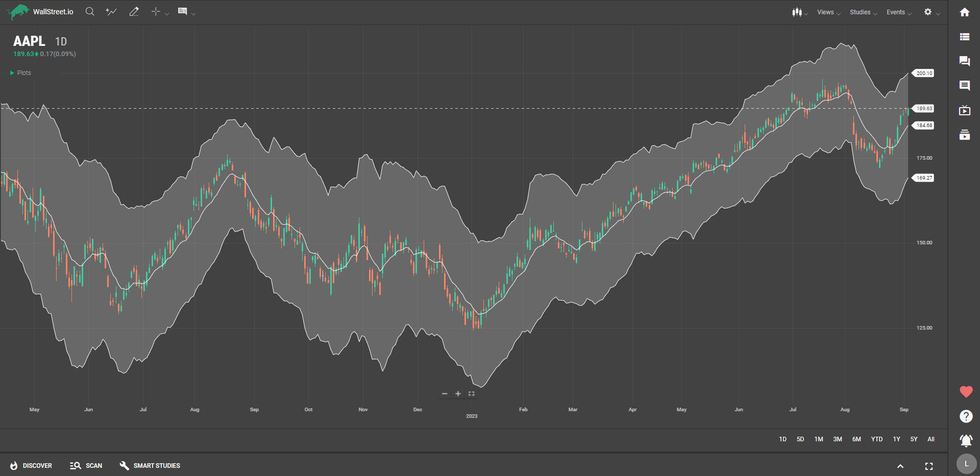Screen dimensions: 980x476
Task: Open the symbol search magnifier
Action: [90, 12]
